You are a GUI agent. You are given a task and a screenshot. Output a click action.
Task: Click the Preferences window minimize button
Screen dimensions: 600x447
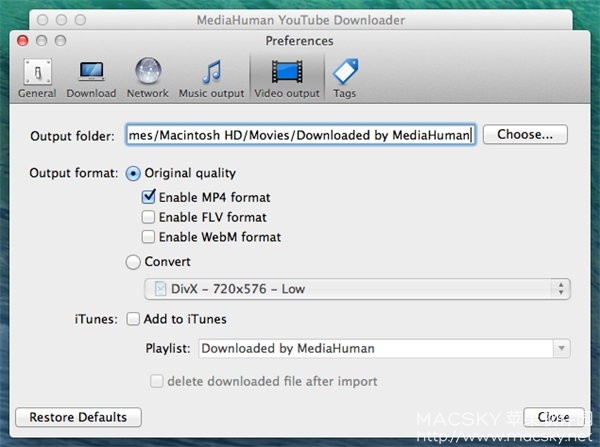[x=42, y=41]
